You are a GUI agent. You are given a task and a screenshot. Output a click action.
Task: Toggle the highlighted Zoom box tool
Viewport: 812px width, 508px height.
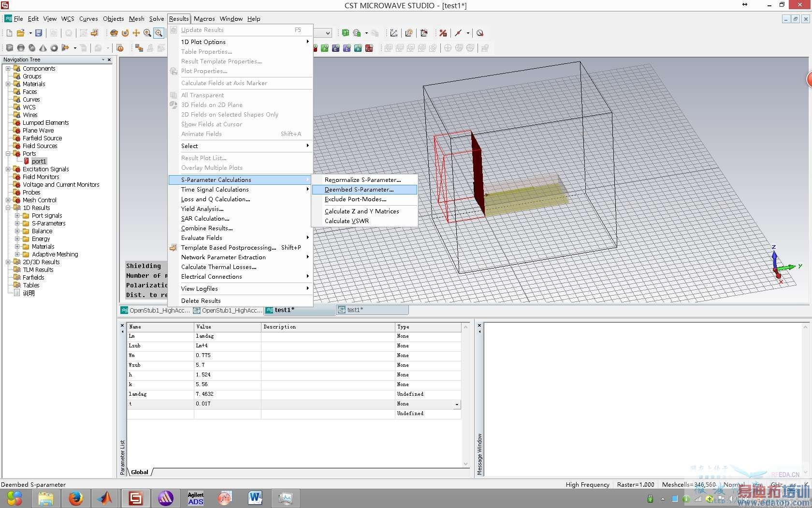pyautogui.click(x=158, y=33)
